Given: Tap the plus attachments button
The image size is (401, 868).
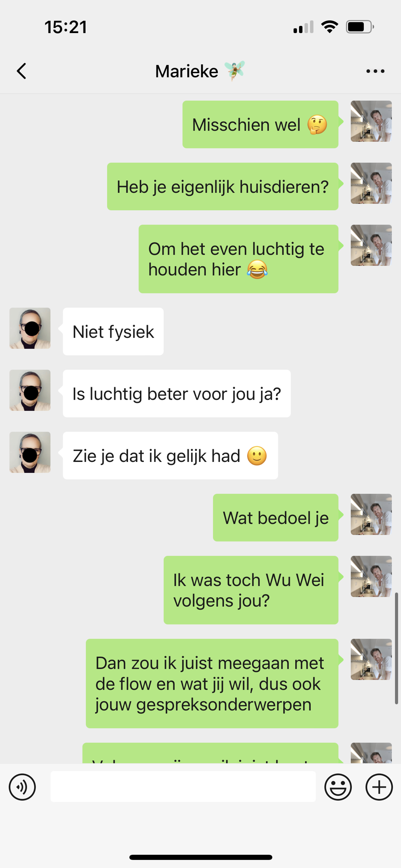Looking at the screenshot, I should point(379,787).
